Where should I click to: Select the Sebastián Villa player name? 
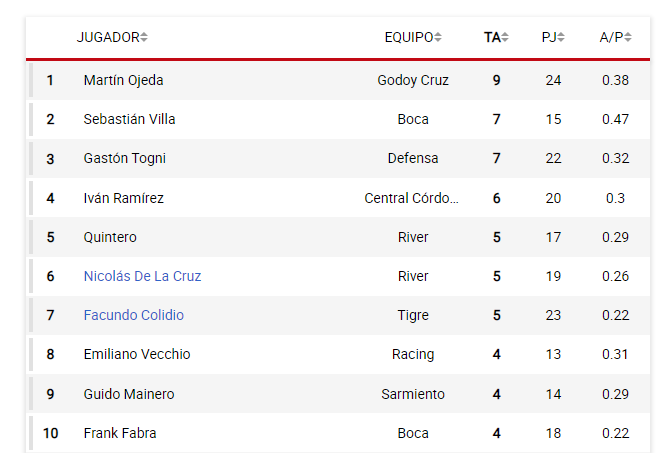(129, 119)
